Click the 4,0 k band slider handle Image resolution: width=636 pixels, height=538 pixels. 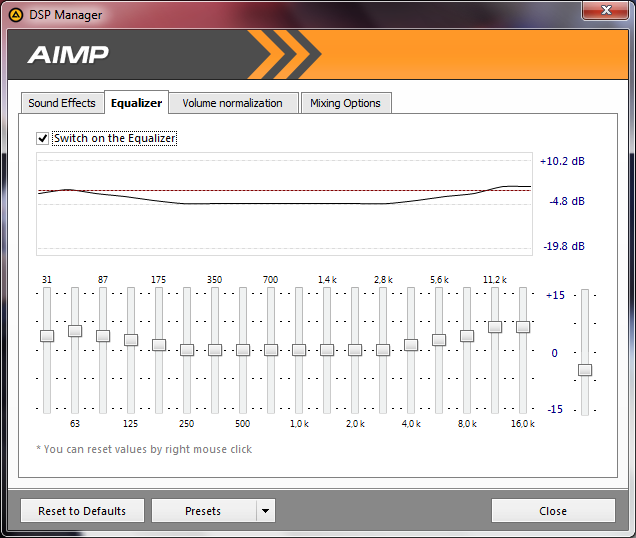click(411, 345)
